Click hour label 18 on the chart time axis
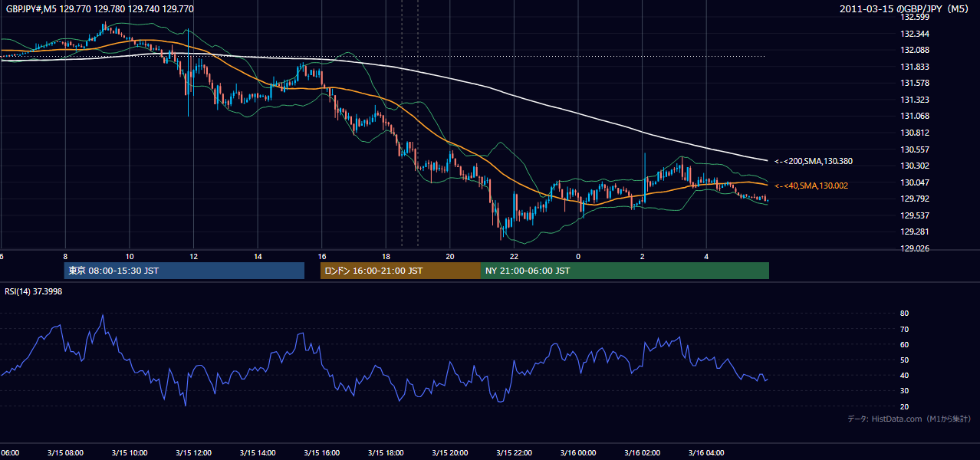Screen dimensions: 980x460 coord(386,257)
